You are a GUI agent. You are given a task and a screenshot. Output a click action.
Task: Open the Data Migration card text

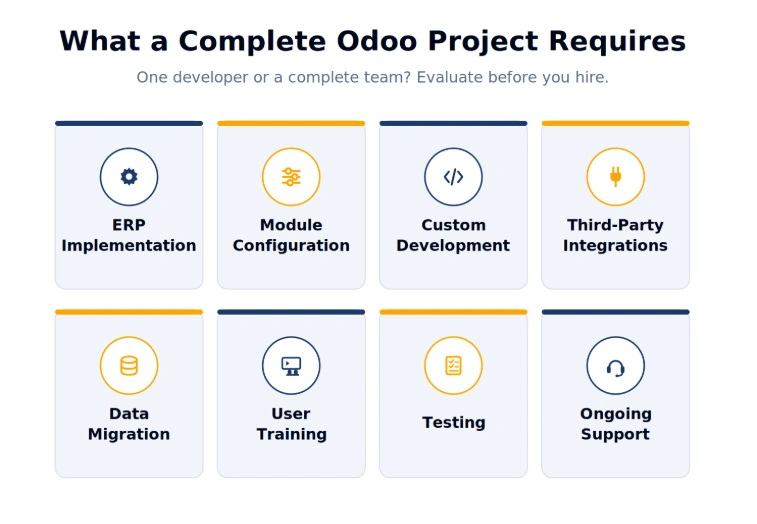point(129,424)
